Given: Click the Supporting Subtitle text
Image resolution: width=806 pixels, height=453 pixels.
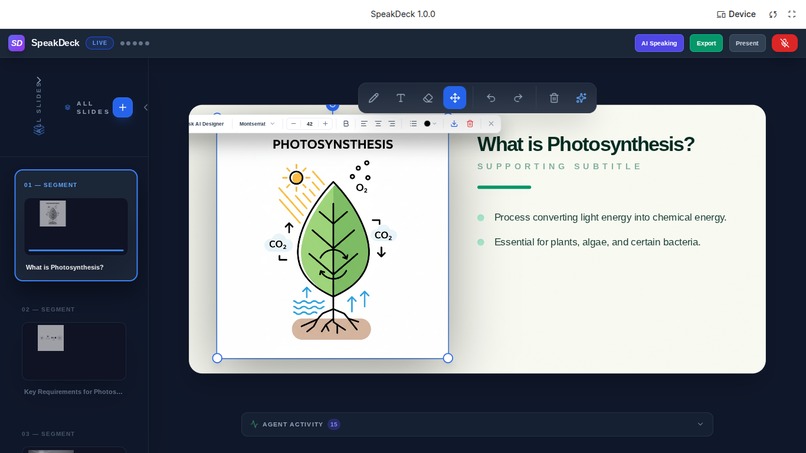Looking at the screenshot, I should pyautogui.click(x=559, y=166).
